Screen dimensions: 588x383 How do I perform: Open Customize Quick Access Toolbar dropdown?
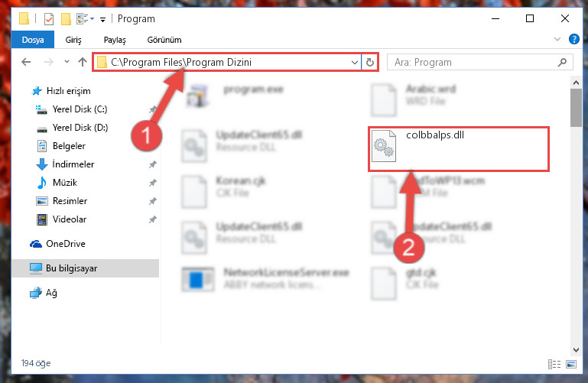click(x=102, y=19)
